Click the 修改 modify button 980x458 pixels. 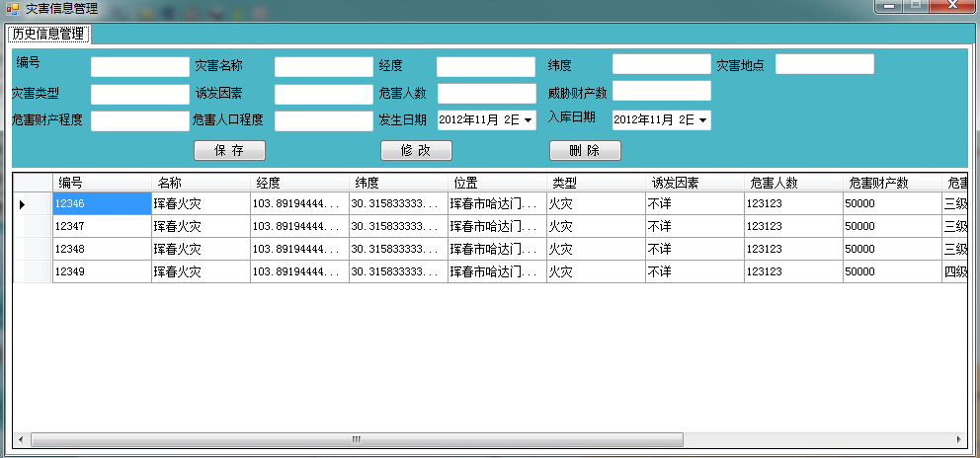pos(416,151)
